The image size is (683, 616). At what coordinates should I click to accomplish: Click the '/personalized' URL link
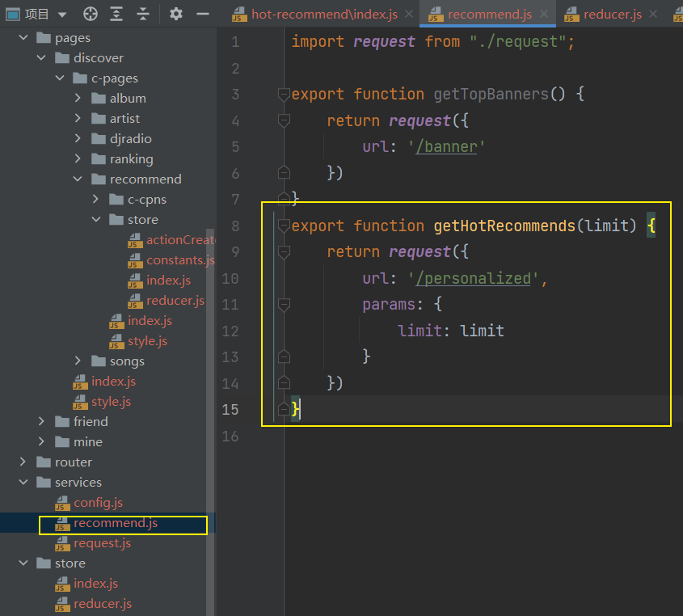coord(473,278)
